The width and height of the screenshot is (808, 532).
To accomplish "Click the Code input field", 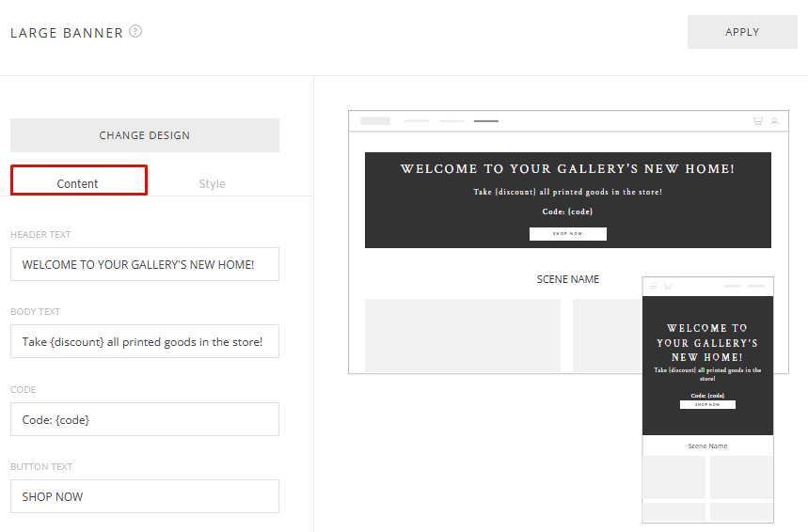I will (x=145, y=419).
